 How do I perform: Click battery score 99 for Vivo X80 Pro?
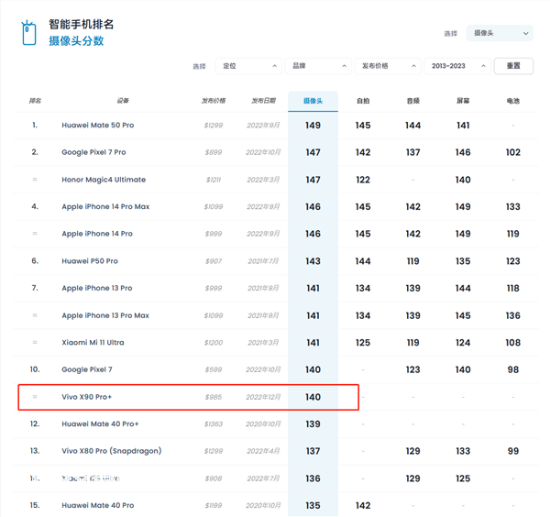coord(513,451)
